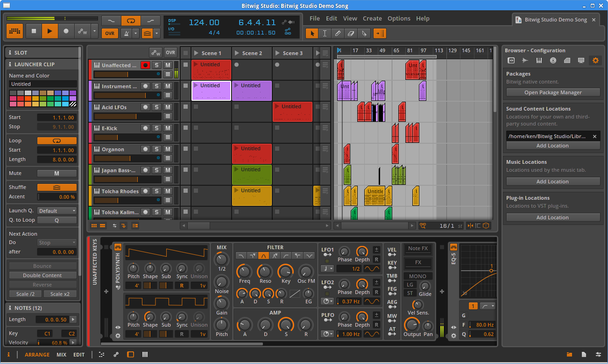Select the Bitwig Studio Demo Song tab
The image size is (608, 364).
tap(556, 20)
